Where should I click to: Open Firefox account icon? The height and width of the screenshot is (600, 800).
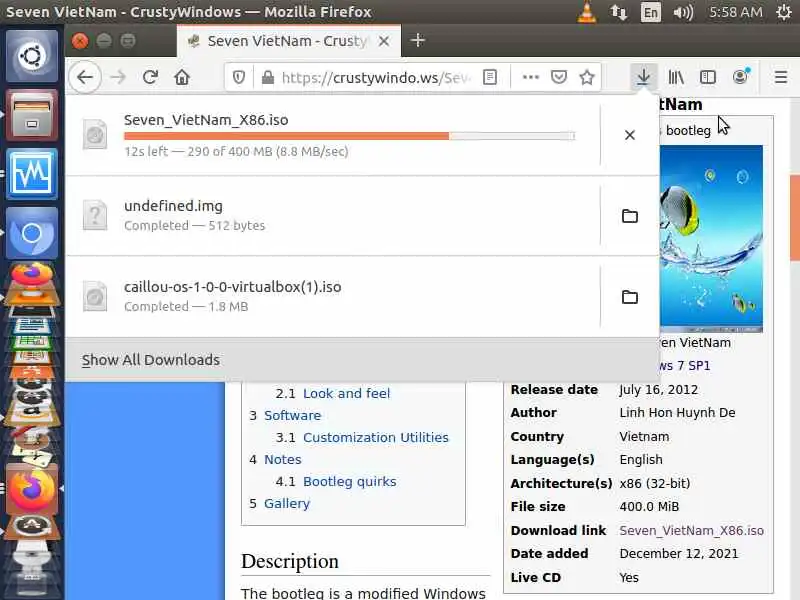(740, 78)
